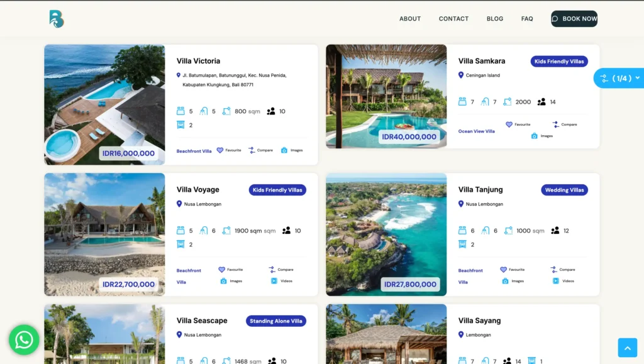
Task: Open the Villa Sayang thatched roof photo
Action: click(x=386, y=334)
